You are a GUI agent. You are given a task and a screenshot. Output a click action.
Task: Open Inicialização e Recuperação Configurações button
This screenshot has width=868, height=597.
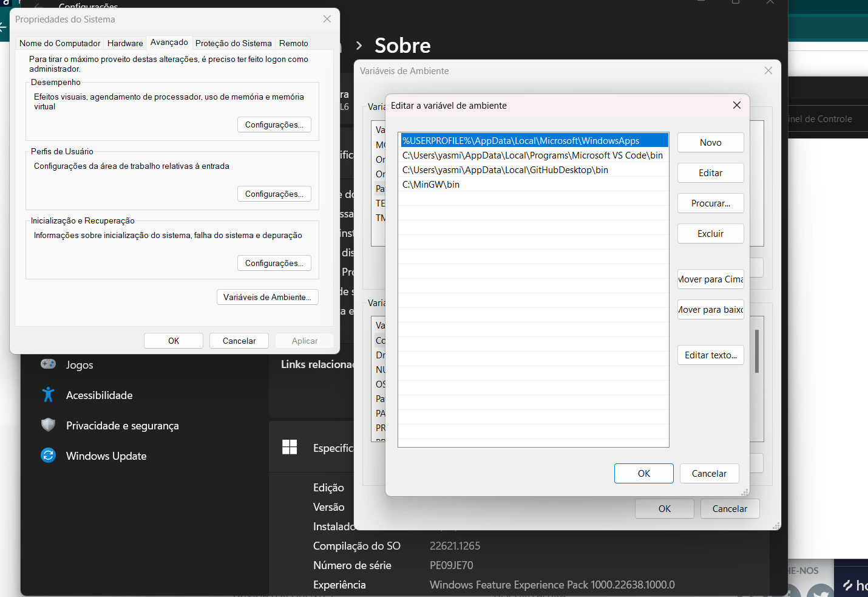[x=274, y=263]
